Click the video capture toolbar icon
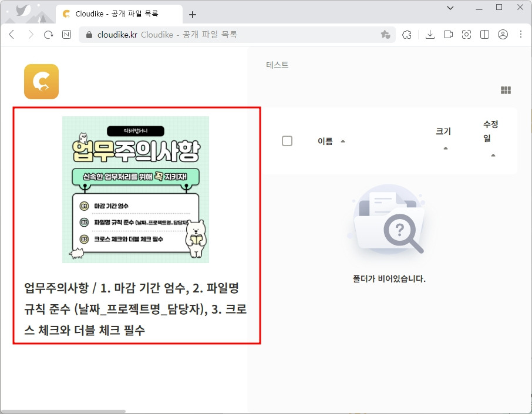The height and width of the screenshot is (414, 532). [448, 34]
